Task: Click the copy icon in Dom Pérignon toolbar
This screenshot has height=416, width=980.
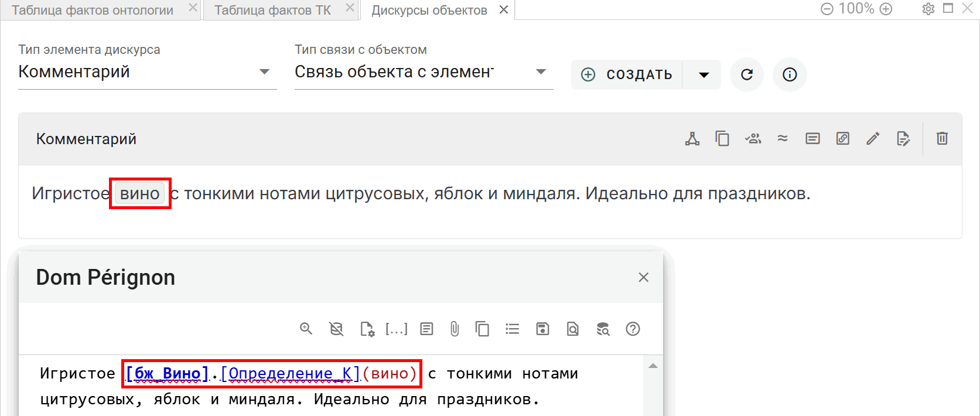Action: click(x=482, y=329)
